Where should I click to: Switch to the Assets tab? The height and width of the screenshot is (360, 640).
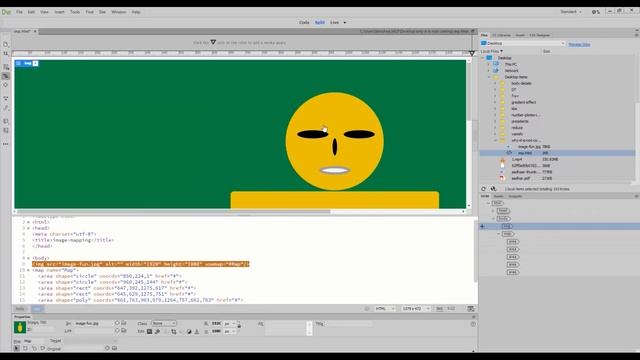tap(499, 196)
